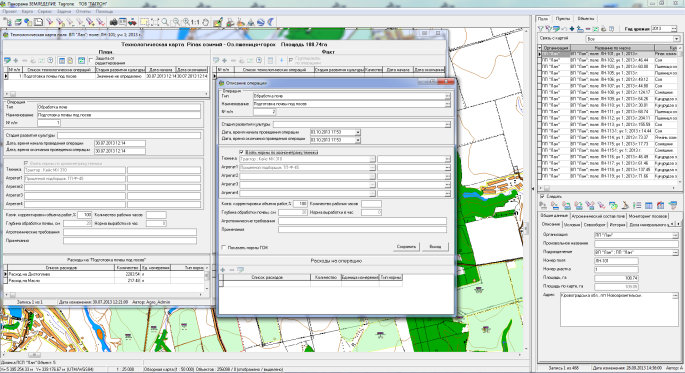Click 'Агротехнические требования' field in operation dialog
This screenshot has height=373, width=685.
tap(362, 221)
